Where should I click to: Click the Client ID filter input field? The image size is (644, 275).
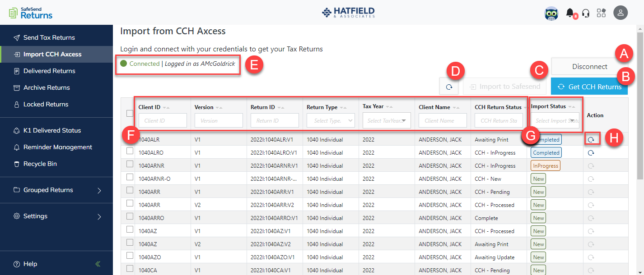[x=162, y=120]
